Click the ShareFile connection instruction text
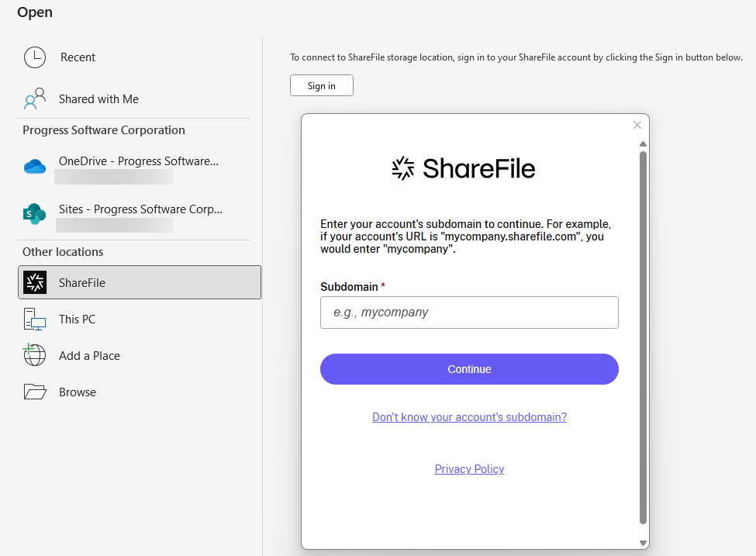The image size is (756, 556). point(516,57)
